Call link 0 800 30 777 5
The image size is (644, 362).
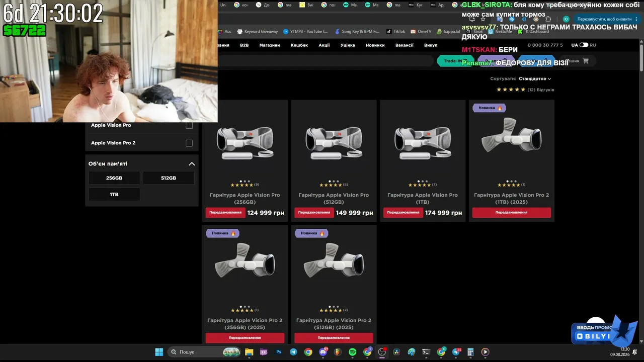(545, 45)
